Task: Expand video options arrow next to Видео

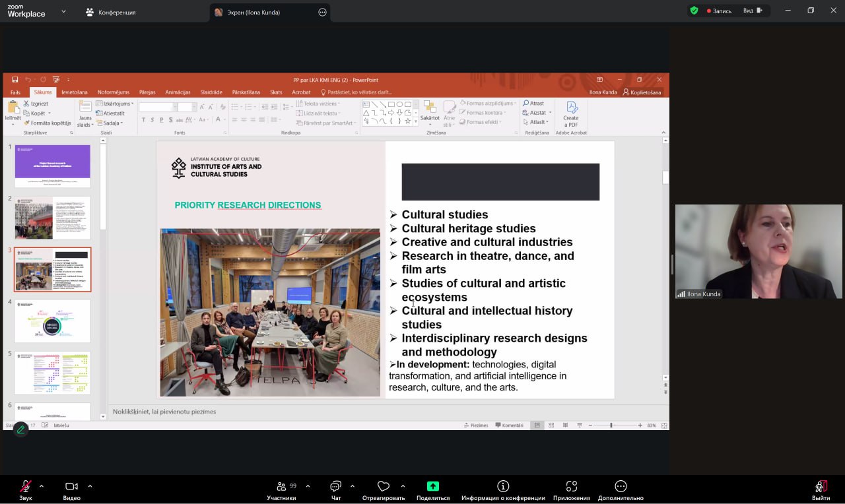Action: click(x=90, y=486)
